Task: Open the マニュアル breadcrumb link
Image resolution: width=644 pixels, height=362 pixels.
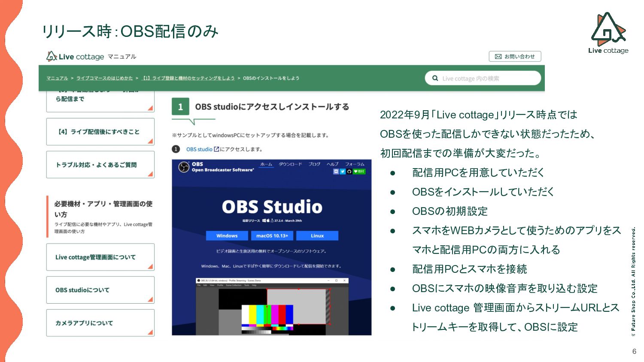Action: [x=57, y=78]
